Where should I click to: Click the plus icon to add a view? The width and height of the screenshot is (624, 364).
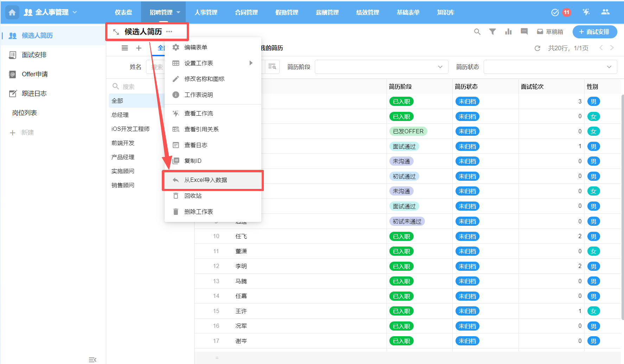pyautogui.click(x=139, y=48)
